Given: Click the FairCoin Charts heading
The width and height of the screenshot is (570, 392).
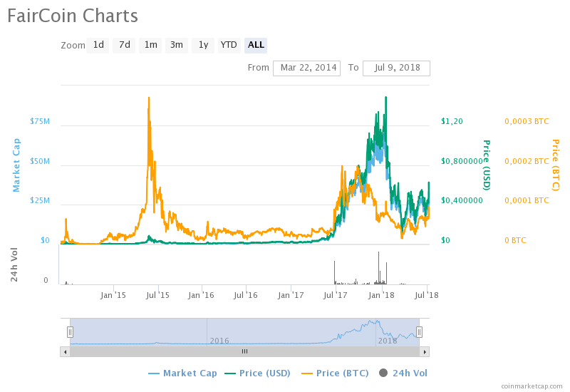Looking at the screenshot, I should pos(73,16).
